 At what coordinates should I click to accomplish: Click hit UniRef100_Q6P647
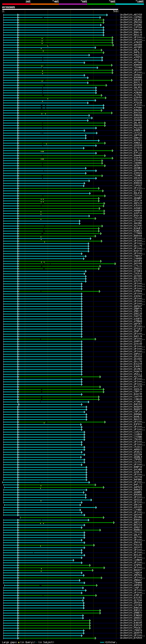coord(131,306)
